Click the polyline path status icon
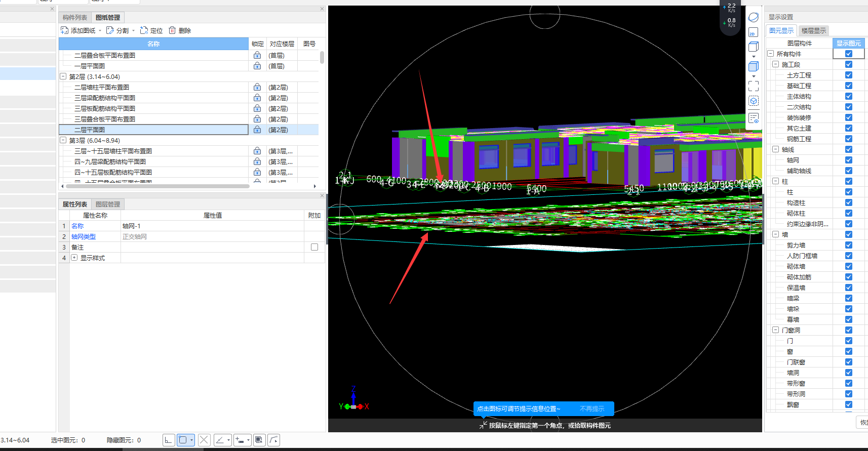This screenshot has height=451, width=868. 273,440
